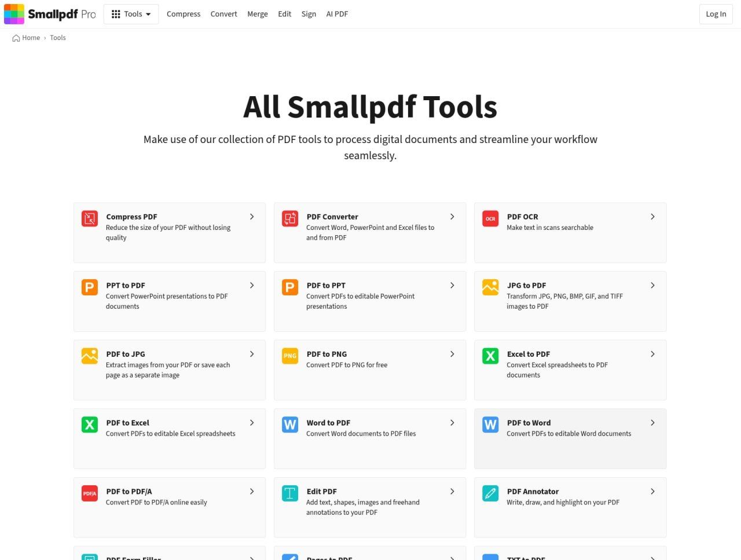Click the Compress PDF tool icon
This screenshot has width=741, height=560.
click(x=90, y=218)
